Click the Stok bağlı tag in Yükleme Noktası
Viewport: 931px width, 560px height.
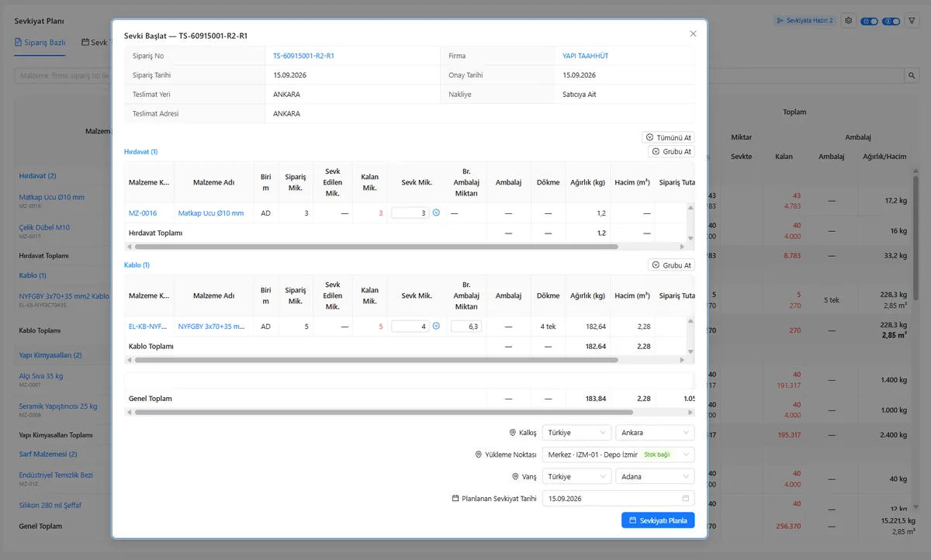657,455
